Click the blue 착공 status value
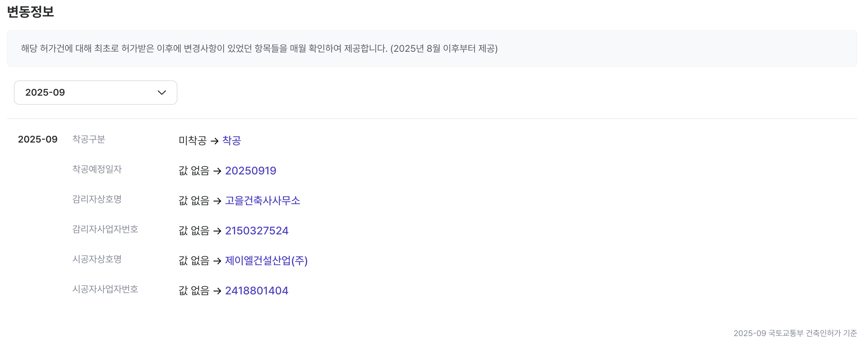 click(x=232, y=140)
